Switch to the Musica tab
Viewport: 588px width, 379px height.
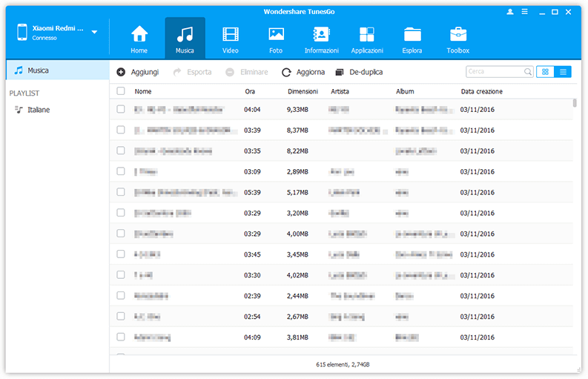click(x=185, y=39)
